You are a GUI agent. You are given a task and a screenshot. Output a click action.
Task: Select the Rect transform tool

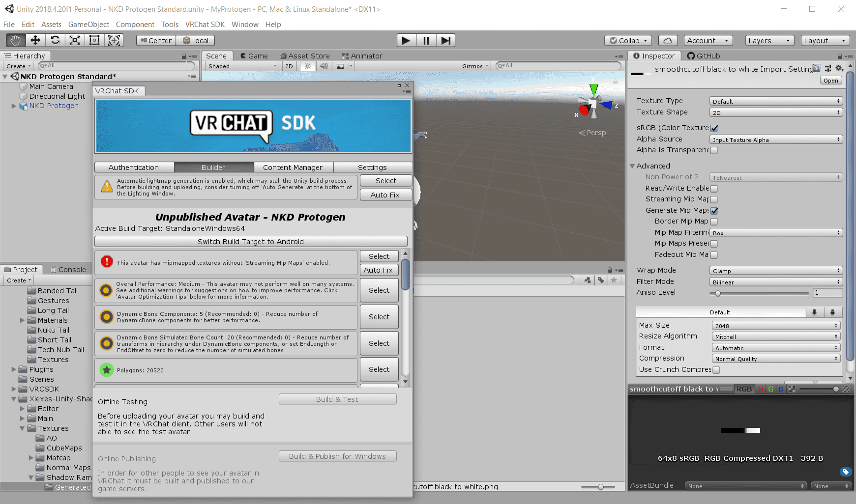click(x=94, y=40)
